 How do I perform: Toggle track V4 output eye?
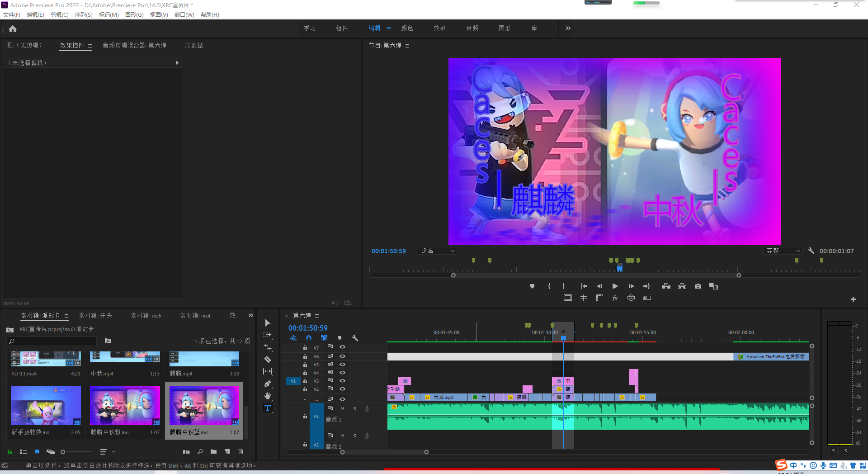click(x=342, y=372)
